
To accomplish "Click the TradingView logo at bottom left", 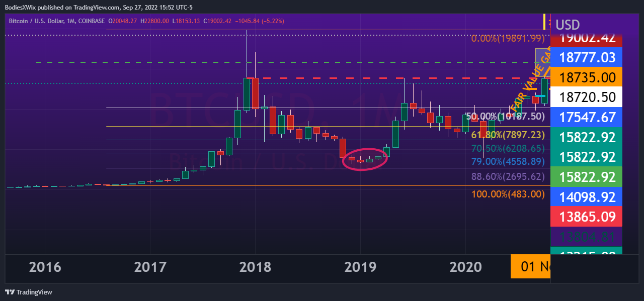I will (x=29, y=292).
